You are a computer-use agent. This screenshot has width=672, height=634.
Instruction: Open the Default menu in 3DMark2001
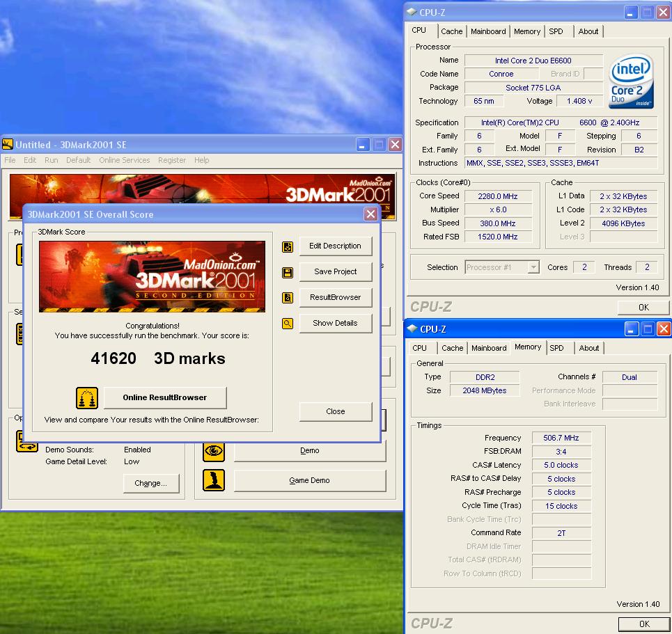79,160
